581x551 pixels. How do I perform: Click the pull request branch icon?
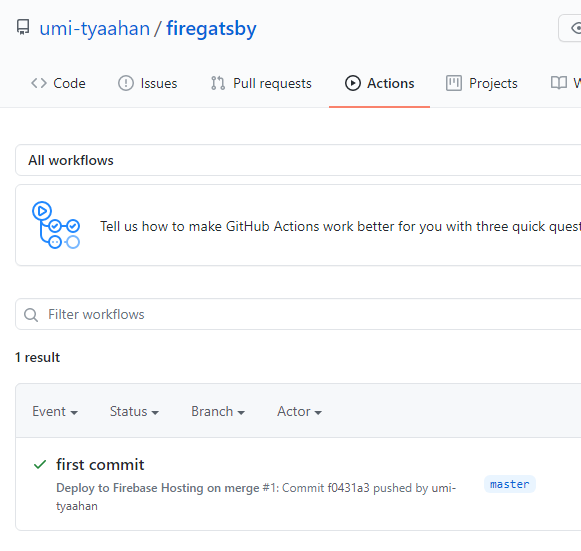pyautogui.click(x=218, y=83)
